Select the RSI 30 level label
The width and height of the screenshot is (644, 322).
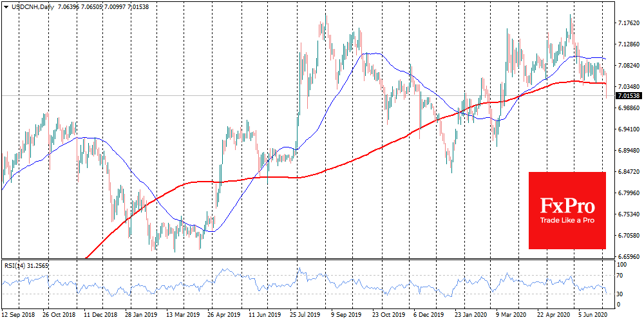621,294
